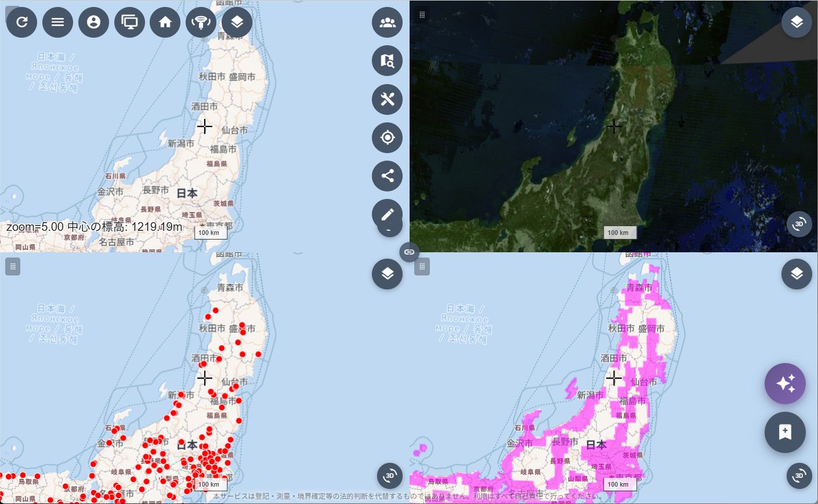Toggle the map sync link icon
This screenshot has width=818, height=504.
(x=409, y=252)
